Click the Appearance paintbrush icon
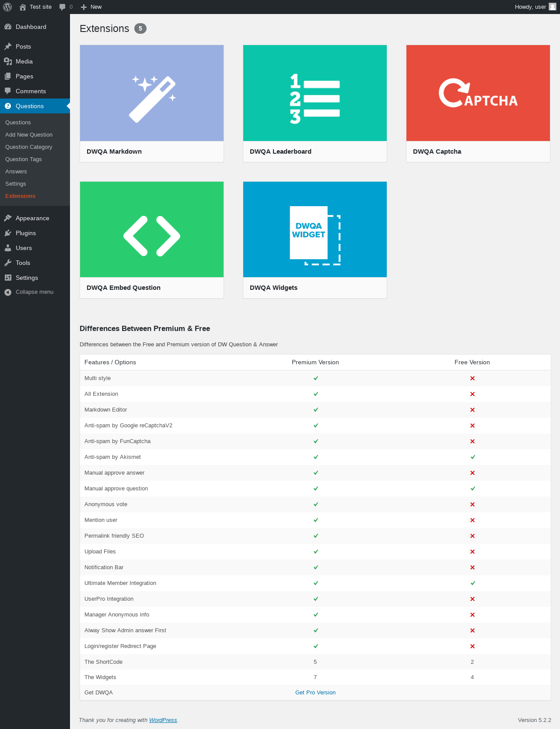The image size is (560, 729). click(8, 218)
